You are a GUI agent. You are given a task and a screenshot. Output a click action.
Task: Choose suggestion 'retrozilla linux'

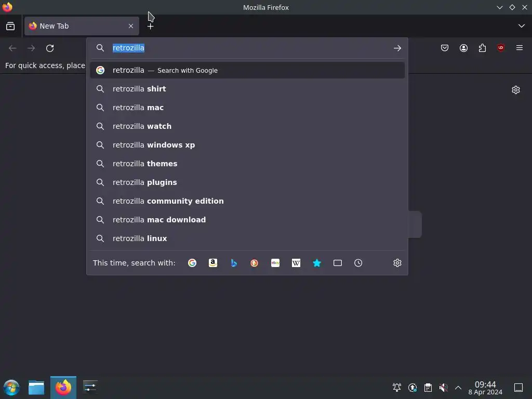coord(247,238)
